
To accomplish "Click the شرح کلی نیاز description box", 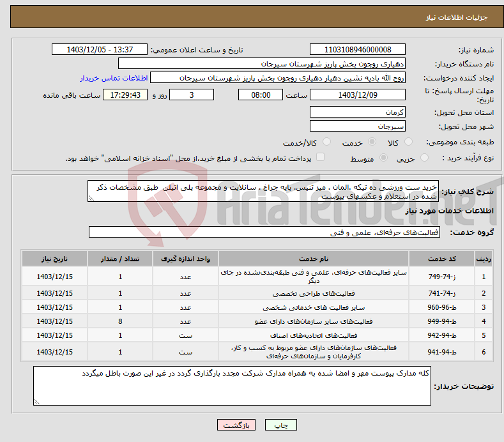I will click(263, 191).
